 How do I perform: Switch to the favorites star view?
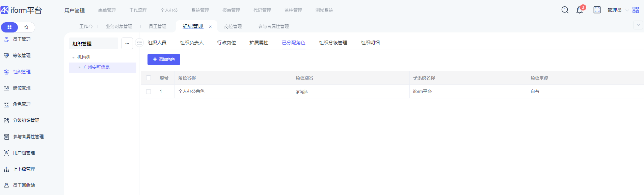point(26,27)
